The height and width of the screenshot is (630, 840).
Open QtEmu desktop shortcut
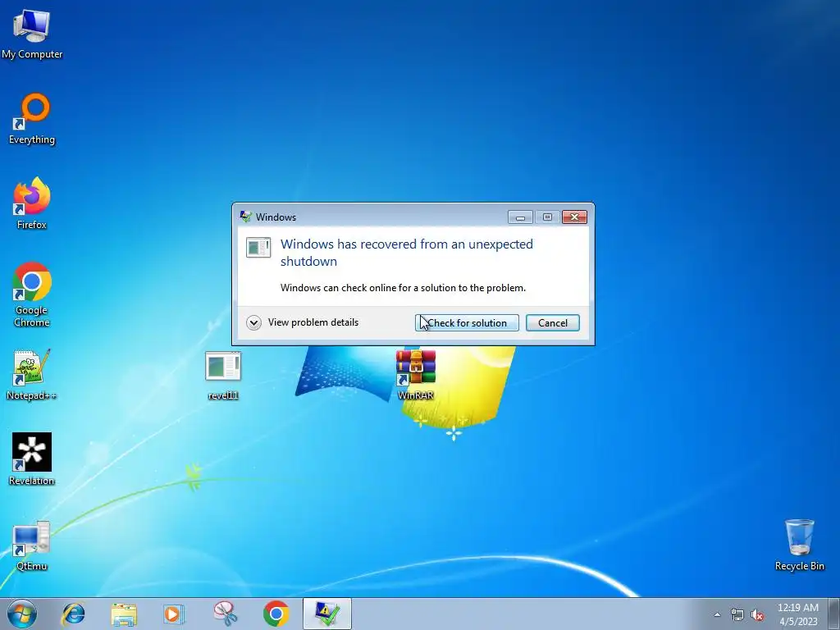(x=32, y=546)
